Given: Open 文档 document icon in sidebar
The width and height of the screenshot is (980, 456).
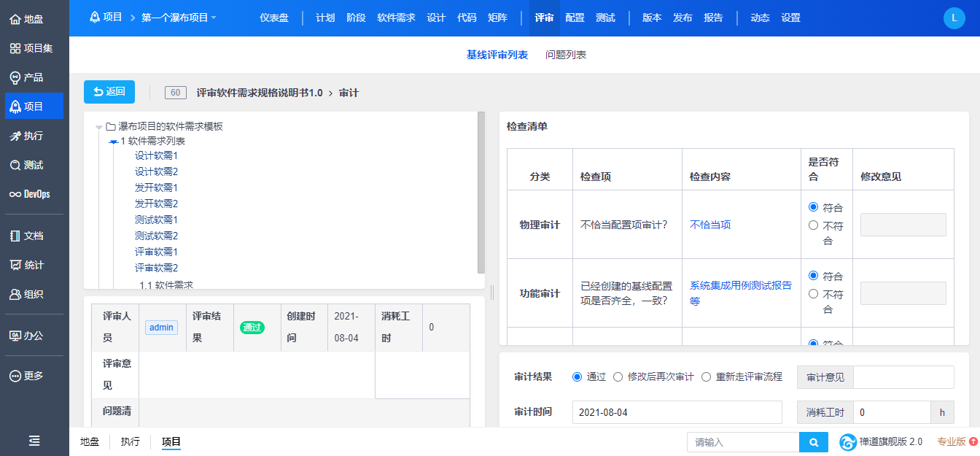Looking at the screenshot, I should pyautogui.click(x=15, y=236).
